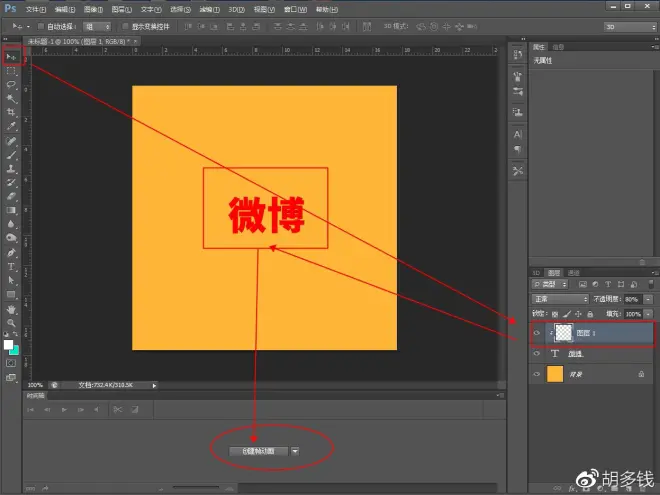
Task: Switch to the 3D panel tab
Action: (536, 273)
